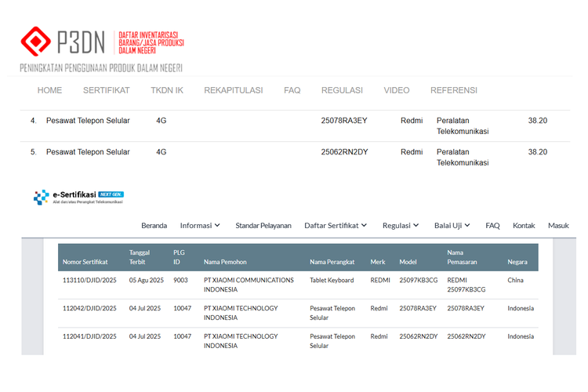
Task: Click model 25078RA3EY in P3DN row 4
Action: [x=344, y=121]
